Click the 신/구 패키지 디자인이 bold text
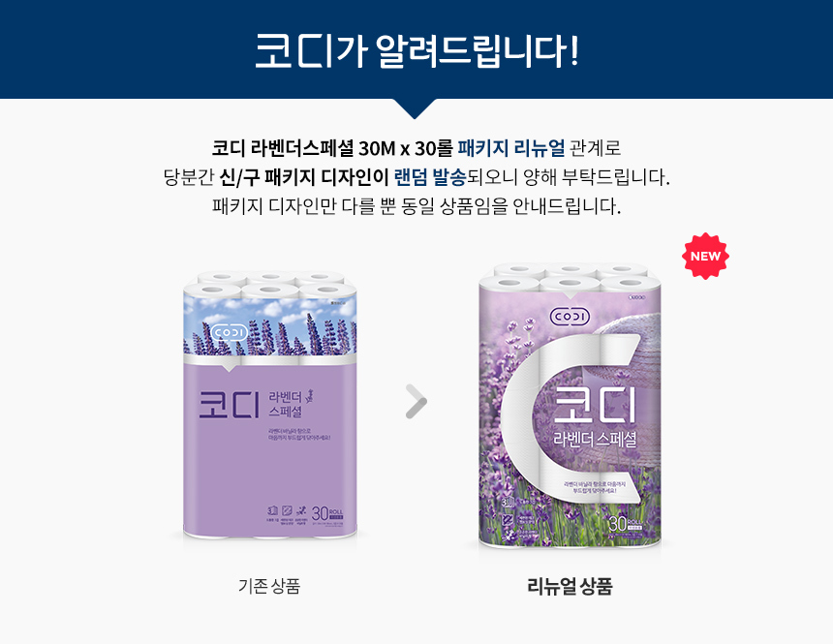Viewport: 833px width, 644px height. pos(304,177)
